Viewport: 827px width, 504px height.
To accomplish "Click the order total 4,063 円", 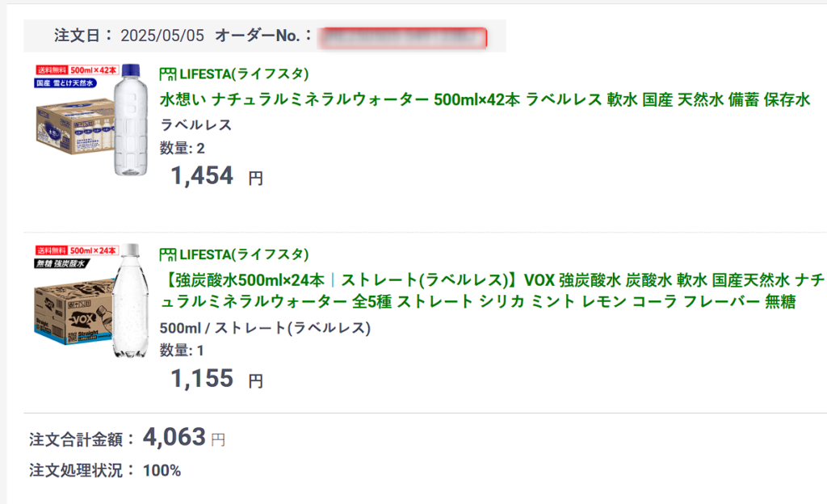I will coord(184,438).
